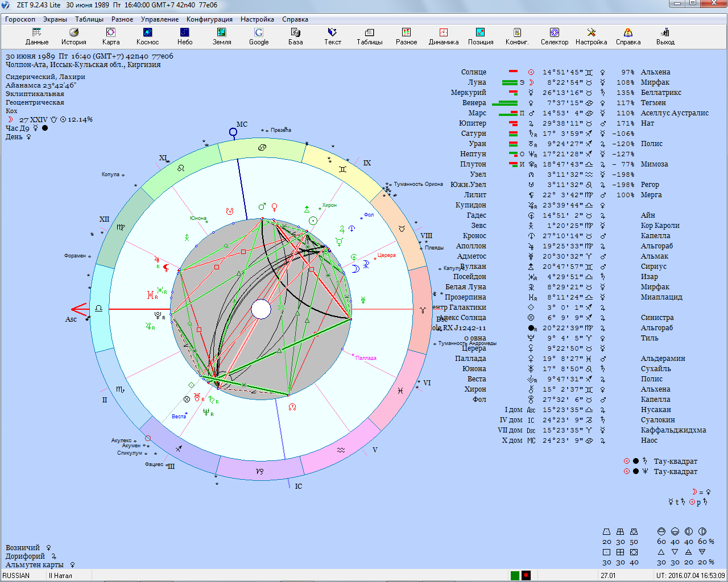Select the Сатурн row label
The image size is (728, 582).
tap(474, 134)
